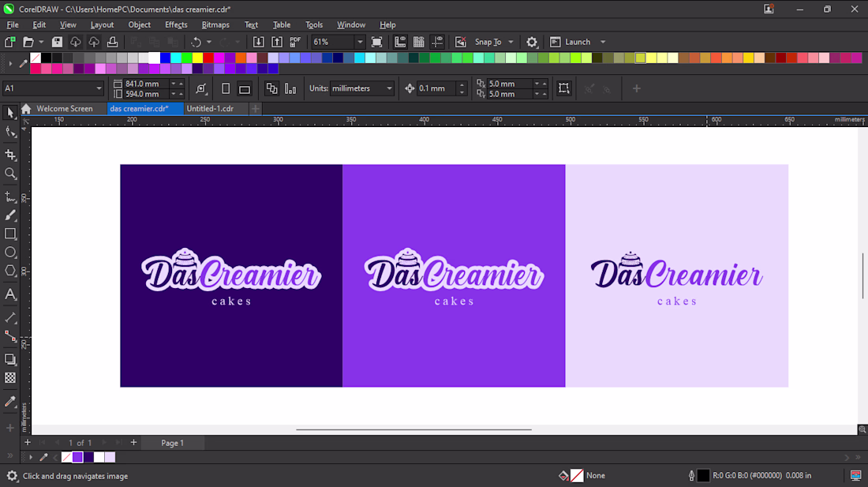Choose the Transparency tool
The width and height of the screenshot is (868, 487).
pos(10,378)
